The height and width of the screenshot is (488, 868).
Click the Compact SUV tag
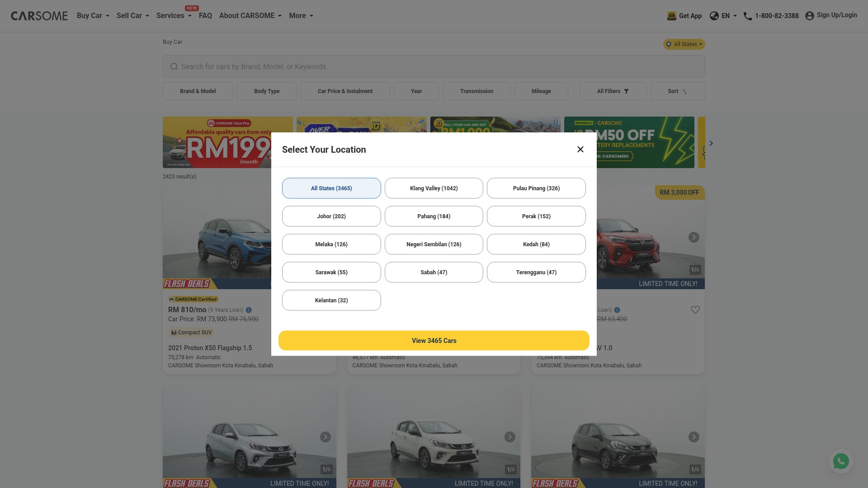[191, 333]
